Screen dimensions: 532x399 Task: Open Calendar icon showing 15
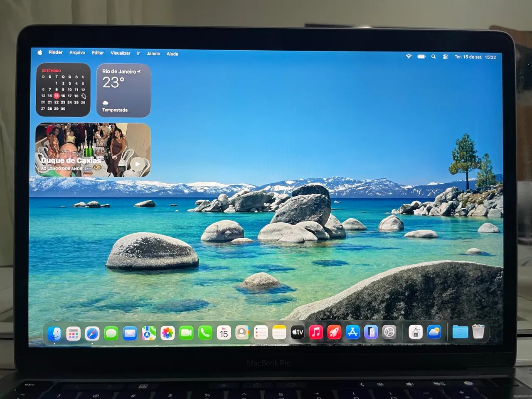tap(224, 332)
